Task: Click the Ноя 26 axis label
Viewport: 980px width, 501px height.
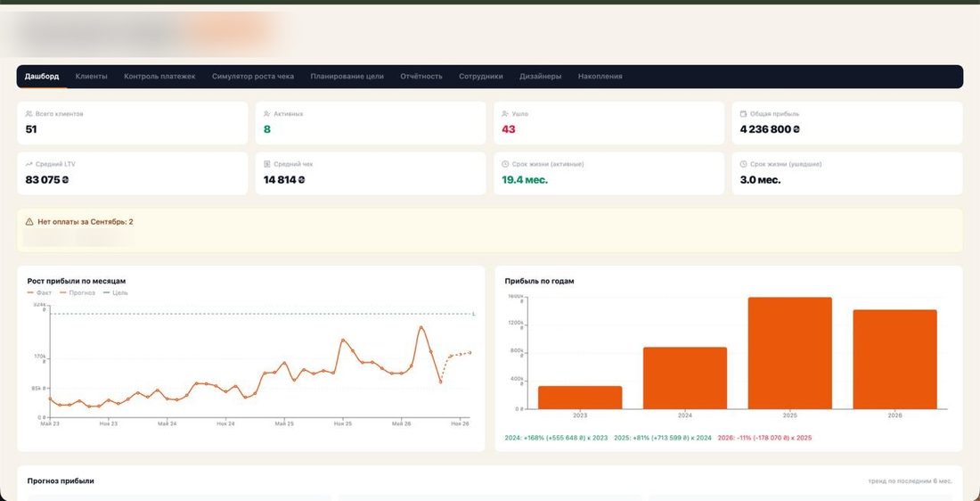Action: (x=460, y=423)
